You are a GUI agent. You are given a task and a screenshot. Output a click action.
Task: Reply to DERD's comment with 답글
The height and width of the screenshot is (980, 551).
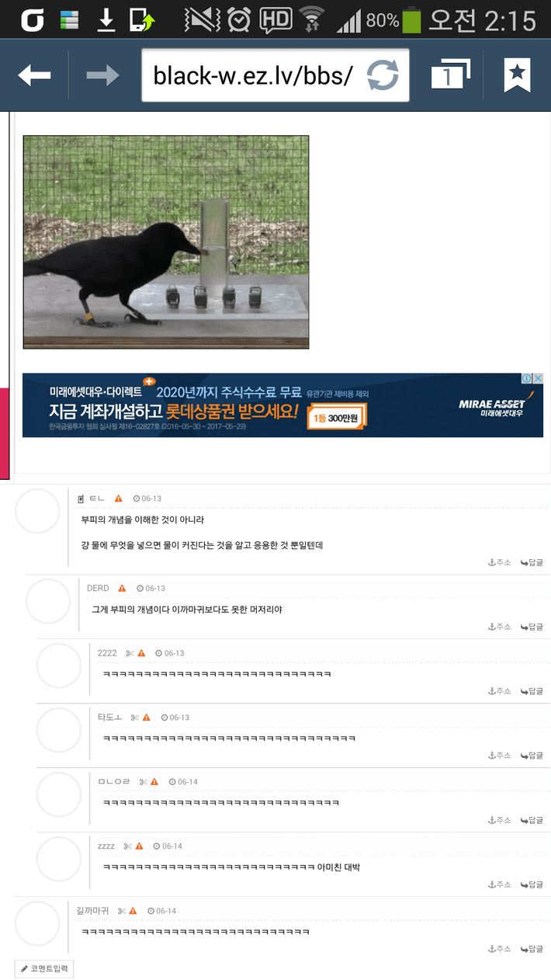click(x=532, y=627)
